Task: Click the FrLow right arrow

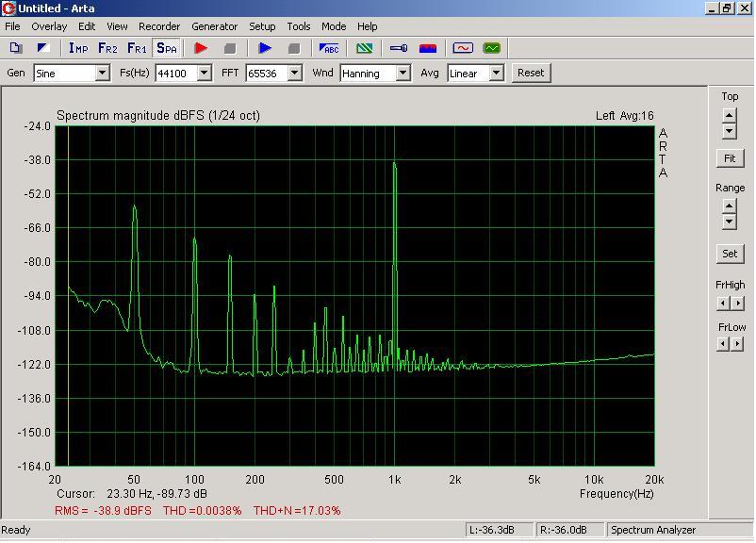Action: (738, 344)
